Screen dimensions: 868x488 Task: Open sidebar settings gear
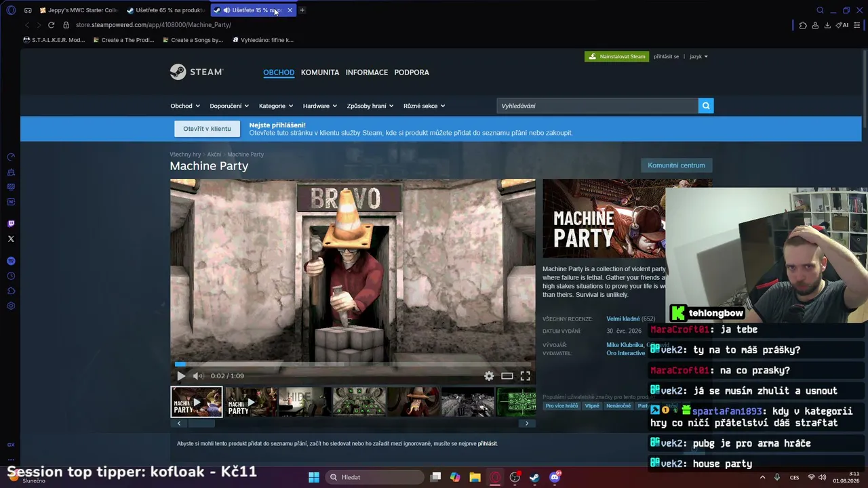tap(11, 306)
